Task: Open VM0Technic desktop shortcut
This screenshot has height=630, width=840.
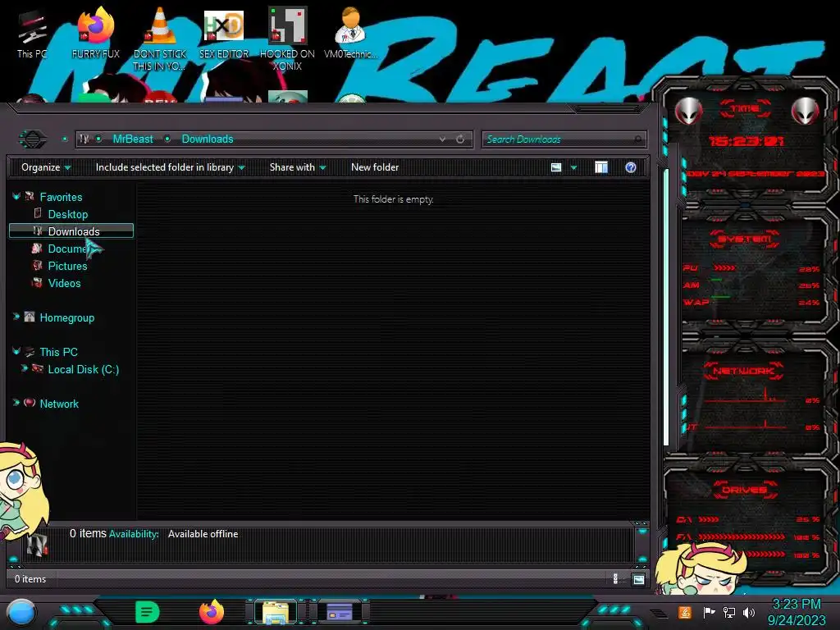Action: tap(351, 33)
